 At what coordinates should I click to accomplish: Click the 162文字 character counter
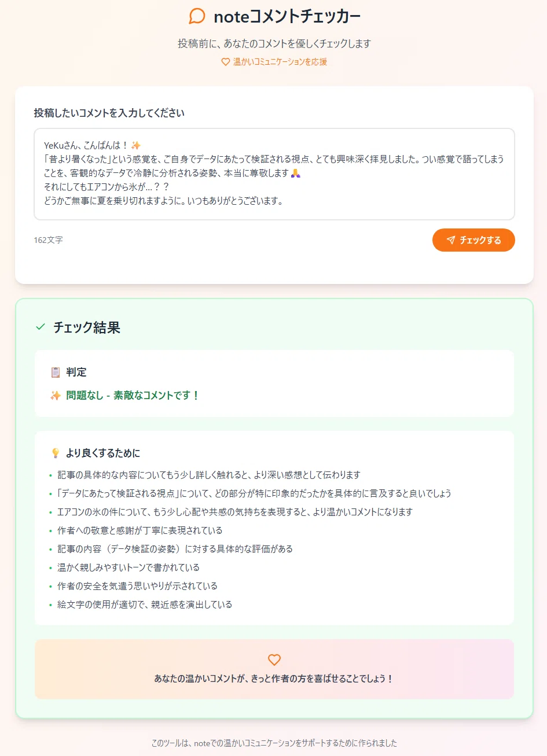tap(48, 240)
